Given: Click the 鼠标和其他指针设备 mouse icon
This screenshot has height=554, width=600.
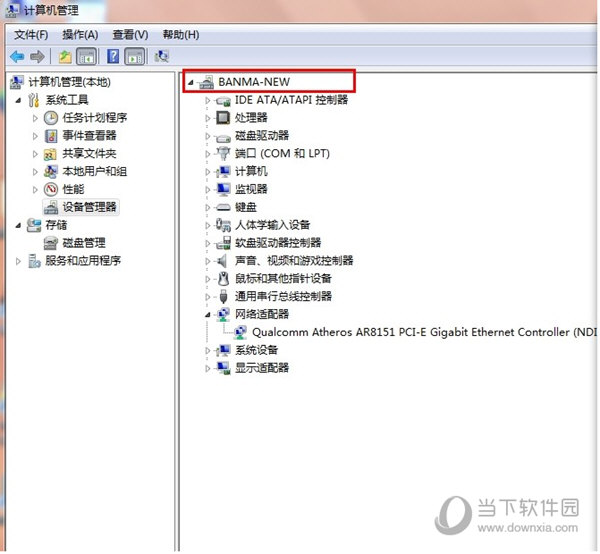Looking at the screenshot, I should pyautogui.click(x=223, y=279).
